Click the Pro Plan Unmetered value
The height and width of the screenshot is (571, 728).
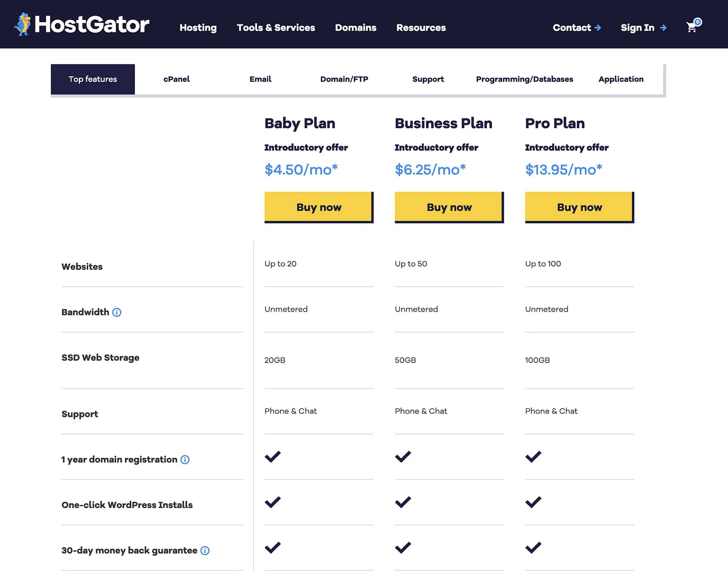[x=547, y=309]
